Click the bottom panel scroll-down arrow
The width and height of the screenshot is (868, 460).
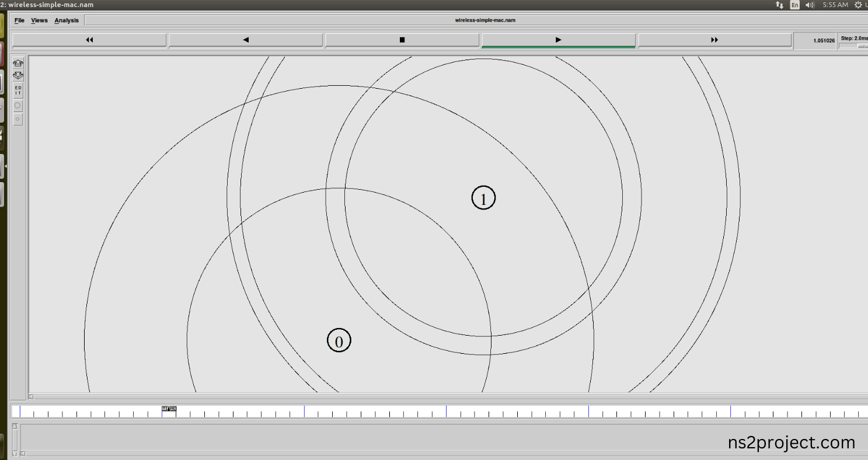coord(15,454)
